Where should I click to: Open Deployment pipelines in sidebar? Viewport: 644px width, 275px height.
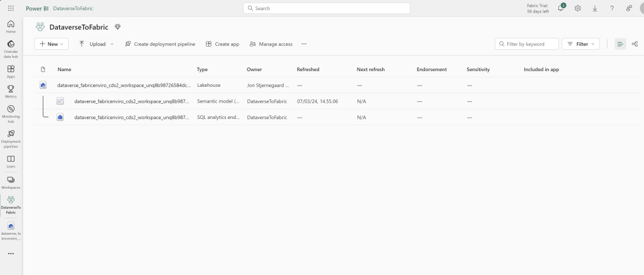11,137
